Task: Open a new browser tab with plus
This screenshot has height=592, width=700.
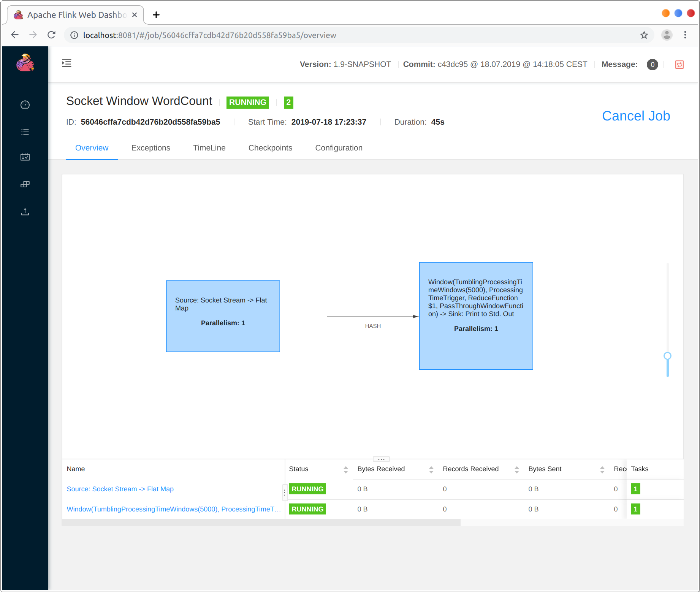Action: [x=156, y=15]
